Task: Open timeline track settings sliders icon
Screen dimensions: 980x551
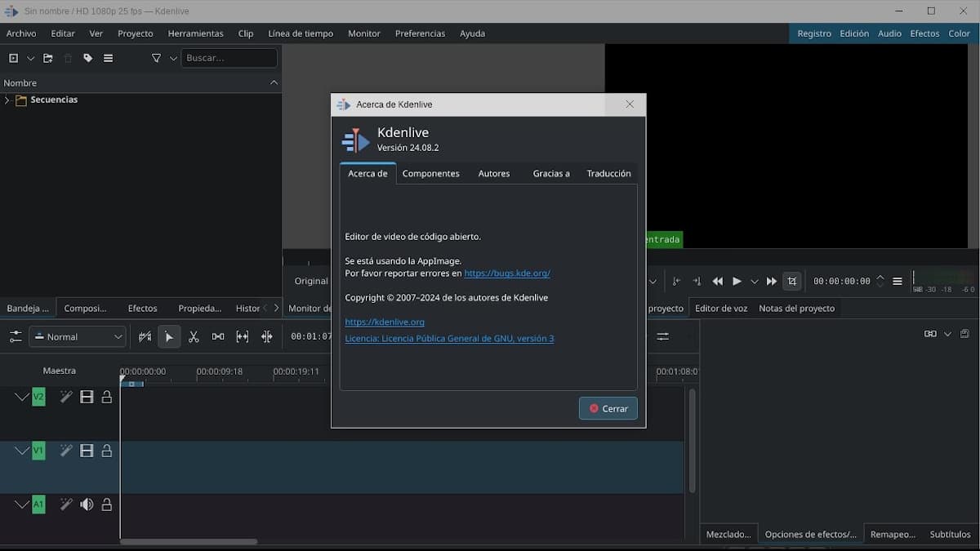Action: click(x=15, y=336)
